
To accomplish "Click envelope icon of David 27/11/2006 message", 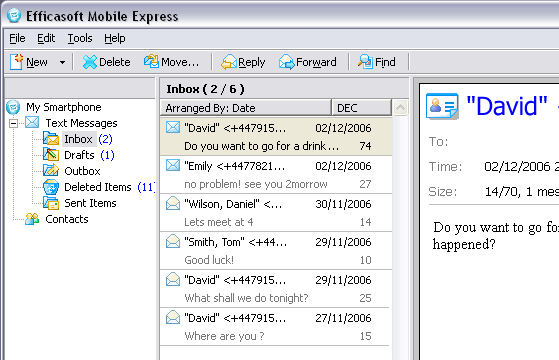I will pos(173,317).
